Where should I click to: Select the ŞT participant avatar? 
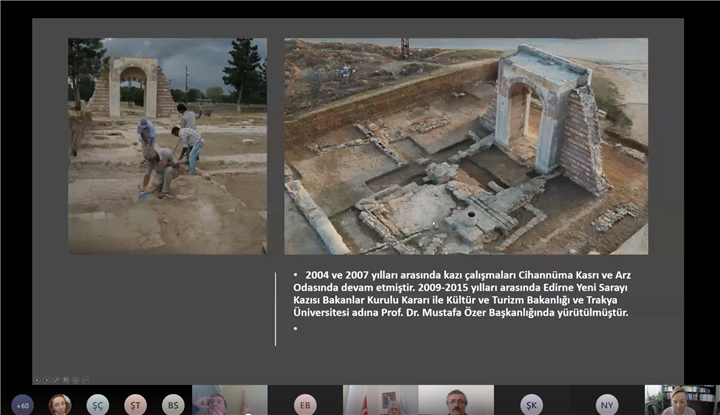coord(135,405)
